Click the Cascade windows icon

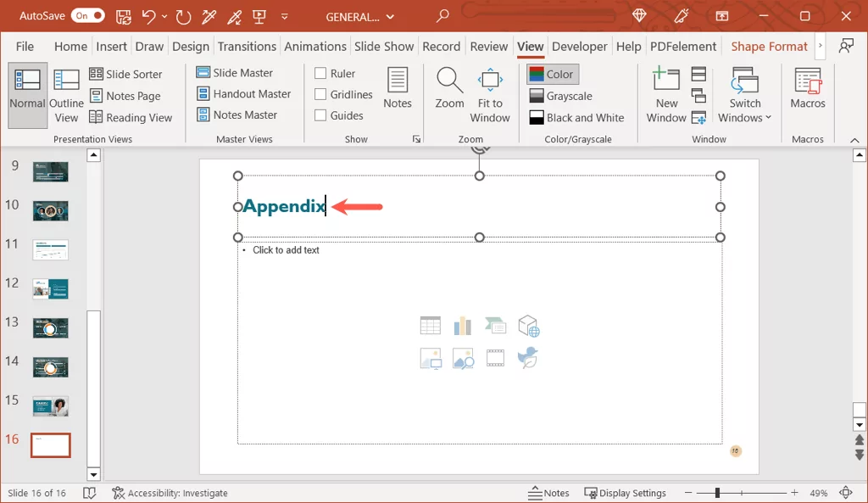[698, 96]
